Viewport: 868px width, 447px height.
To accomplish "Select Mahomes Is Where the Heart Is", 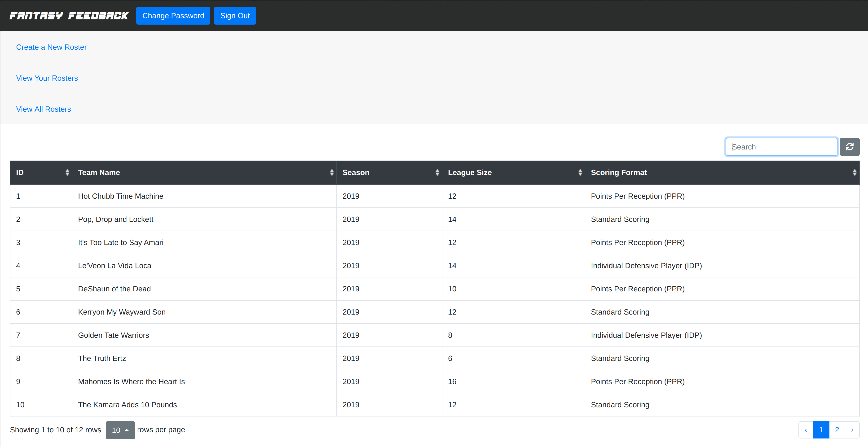I will 131,382.
